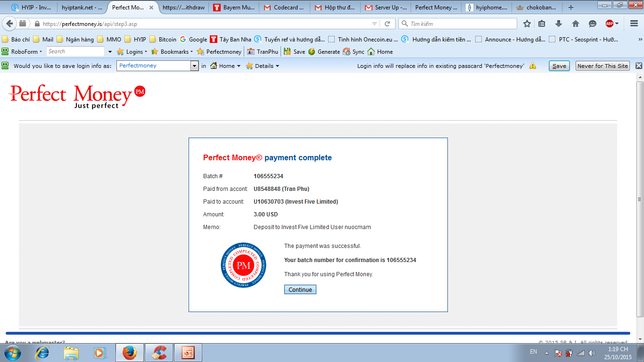Open the Bitcoin bookmarks folder
Image resolution: width=644 pixels, height=362 pixels.
tap(163, 40)
